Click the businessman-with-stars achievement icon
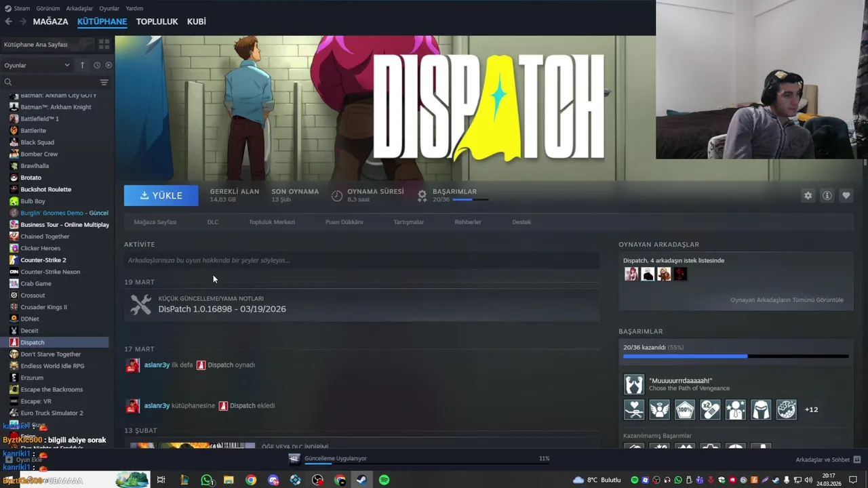 [x=736, y=409]
